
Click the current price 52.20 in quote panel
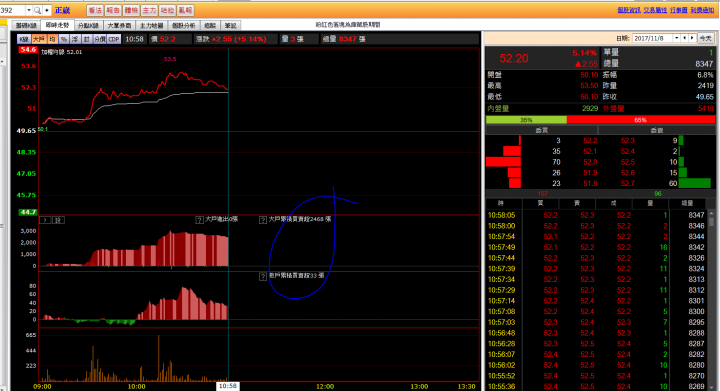point(514,58)
